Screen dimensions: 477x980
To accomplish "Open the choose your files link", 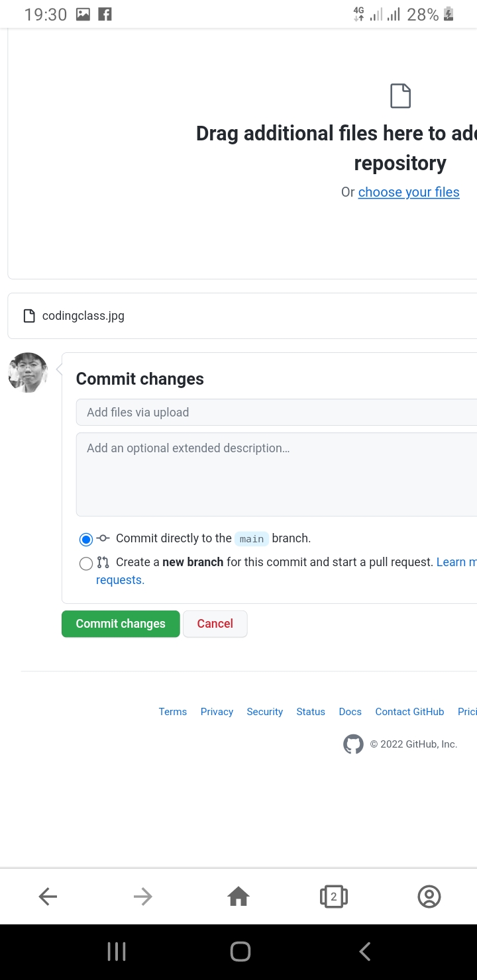I will tap(409, 192).
